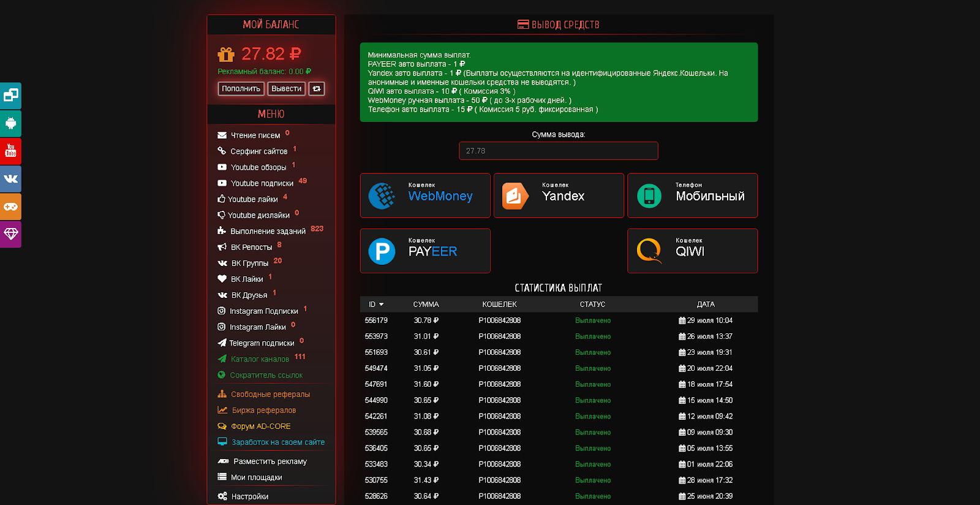Open the Каталог каналов link
980x505 pixels.
click(x=260, y=359)
